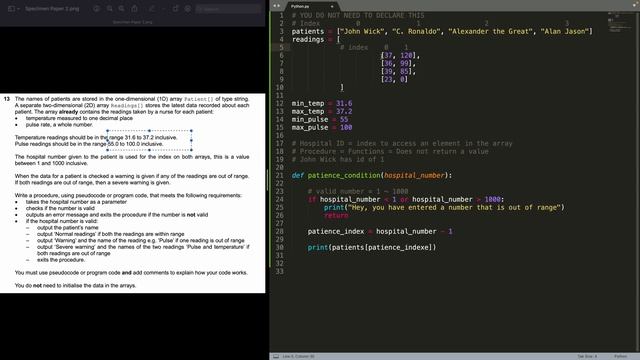Open the Tab Size menu in status bar
The width and height of the screenshot is (640, 360).
click(587, 356)
